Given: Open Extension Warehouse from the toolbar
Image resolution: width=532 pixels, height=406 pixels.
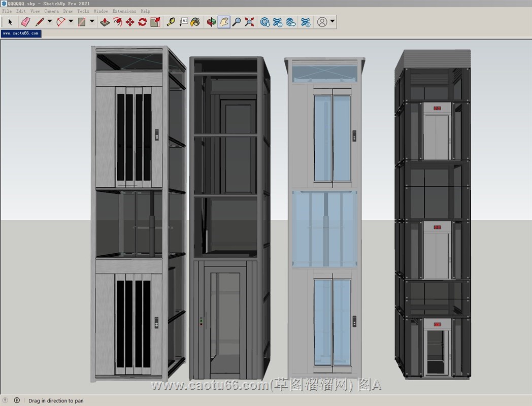Looking at the screenshot, I should pos(278,22).
